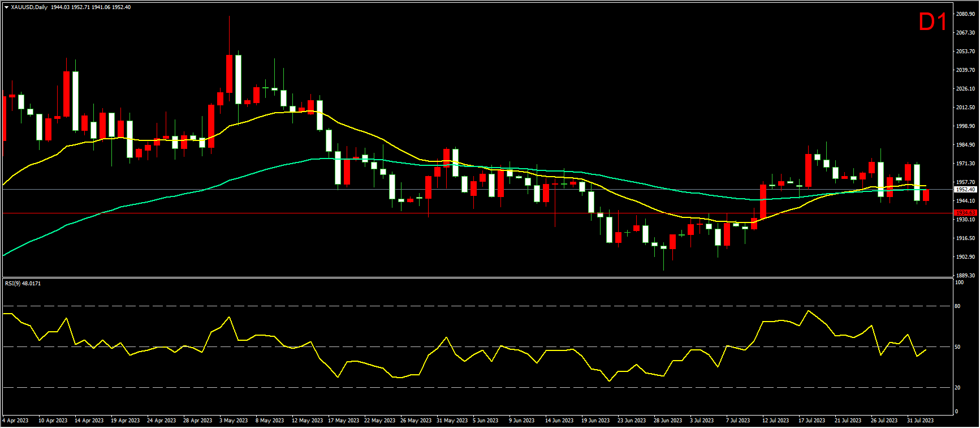Image resolution: width=980 pixels, height=428 pixels.
Task: Click the 50 level on RSI scale
Action: pyautogui.click(x=958, y=346)
